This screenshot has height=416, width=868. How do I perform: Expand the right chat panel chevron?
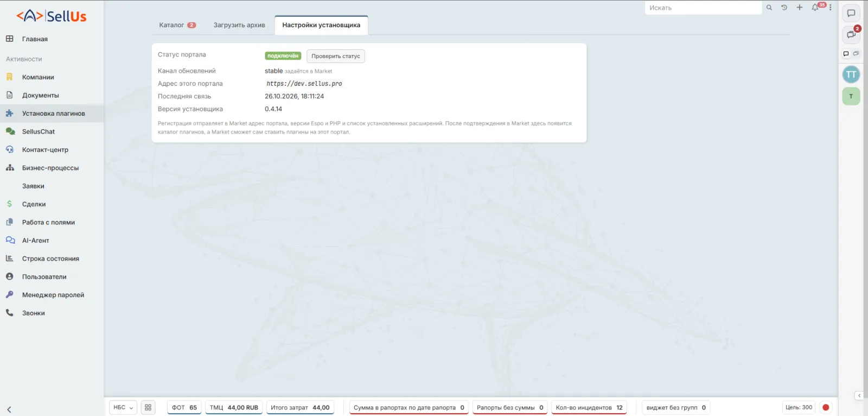click(x=859, y=395)
